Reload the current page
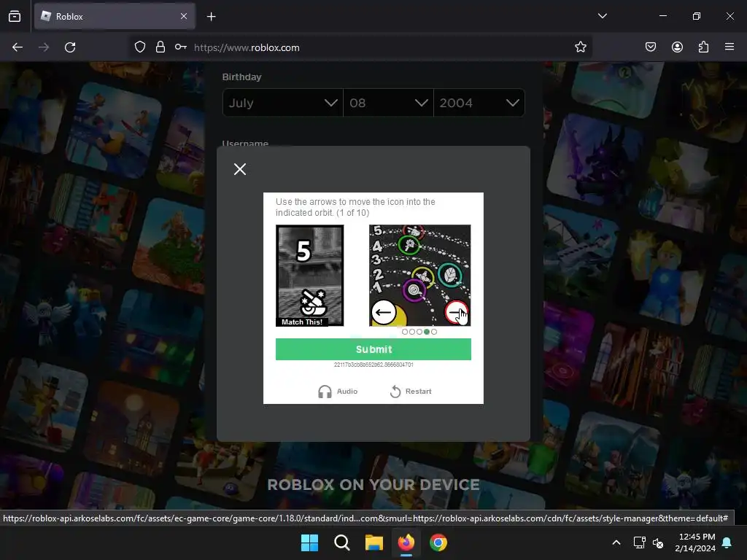747x560 pixels. click(x=70, y=47)
